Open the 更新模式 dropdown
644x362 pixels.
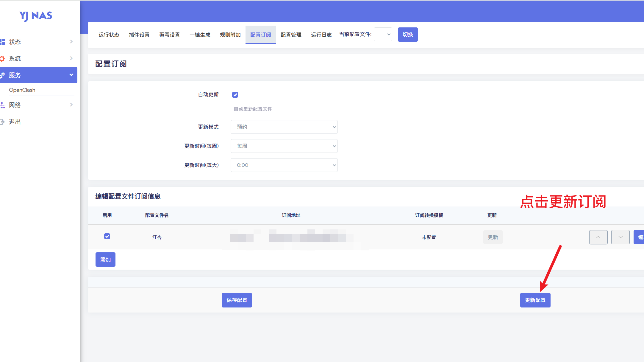coord(284,127)
